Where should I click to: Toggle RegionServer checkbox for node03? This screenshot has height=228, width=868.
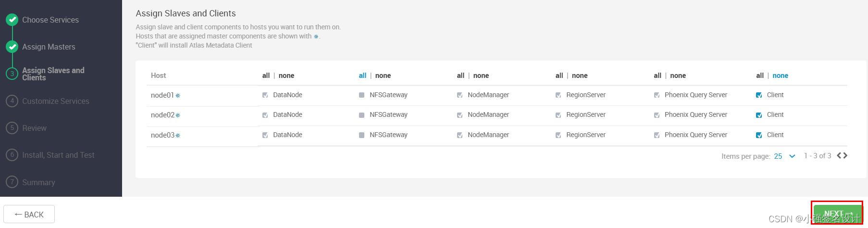click(x=558, y=135)
